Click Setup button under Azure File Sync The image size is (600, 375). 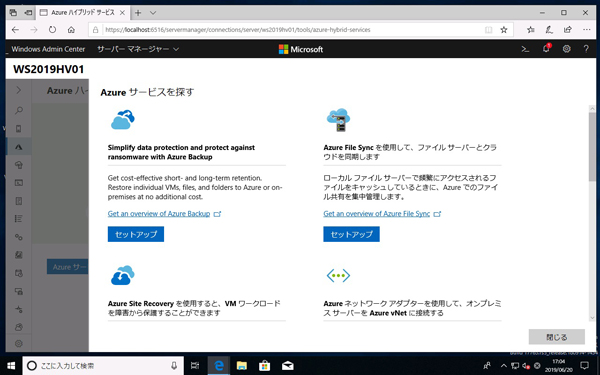(x=351, y=234)
